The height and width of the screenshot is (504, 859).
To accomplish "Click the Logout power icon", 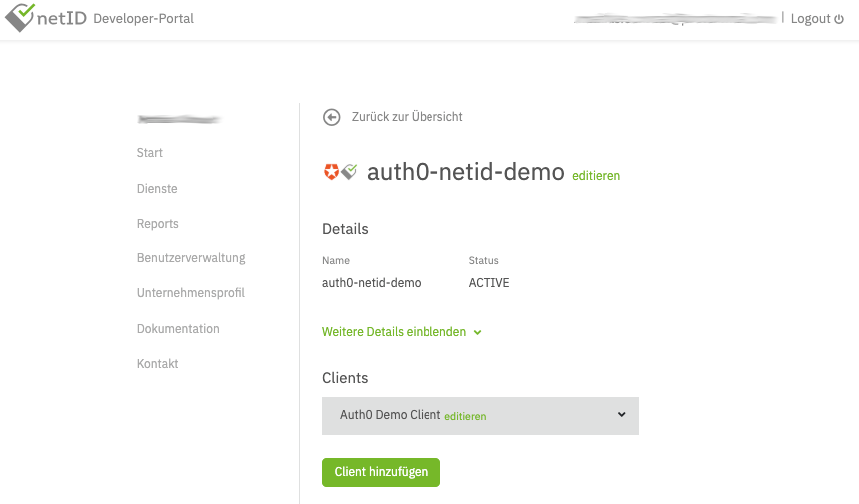I will click(x=839, y=19).
